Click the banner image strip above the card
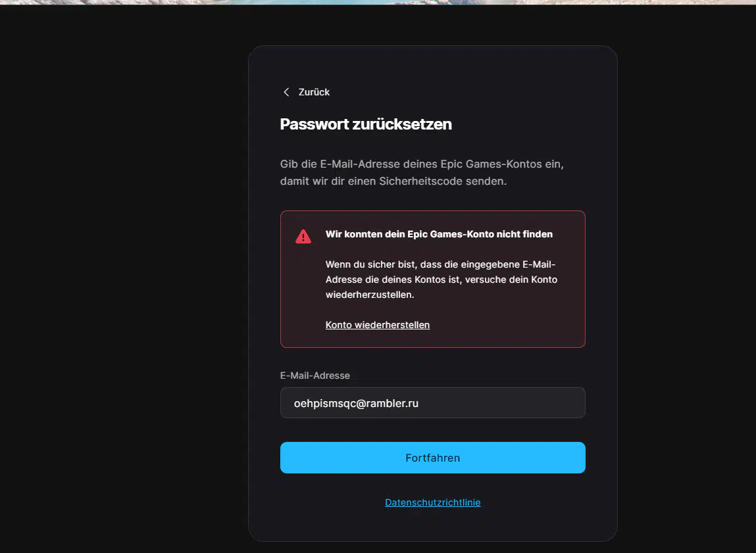Viewport: 756px width, 553px height. (x=378, y=3)
